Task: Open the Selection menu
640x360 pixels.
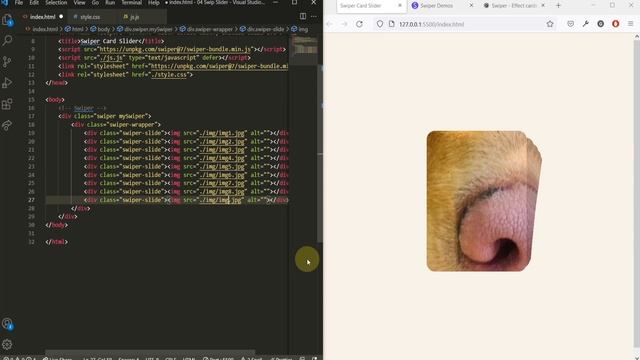Action: pos(56,2)
